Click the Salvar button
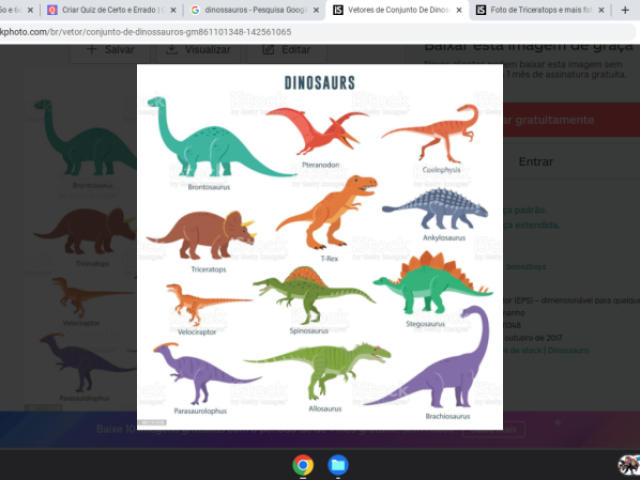 [111, 50]
